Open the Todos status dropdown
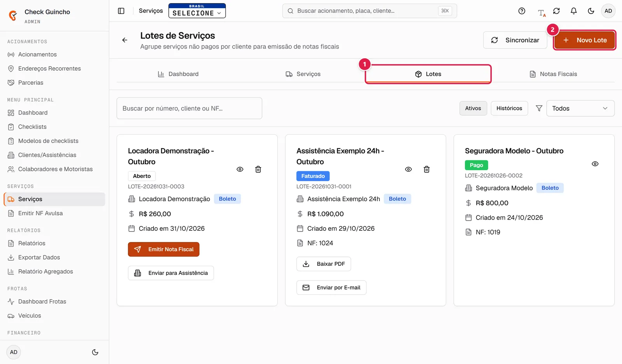Image resolution: width=622 pixels, height=364 pixels. click(x=580, y=108)
